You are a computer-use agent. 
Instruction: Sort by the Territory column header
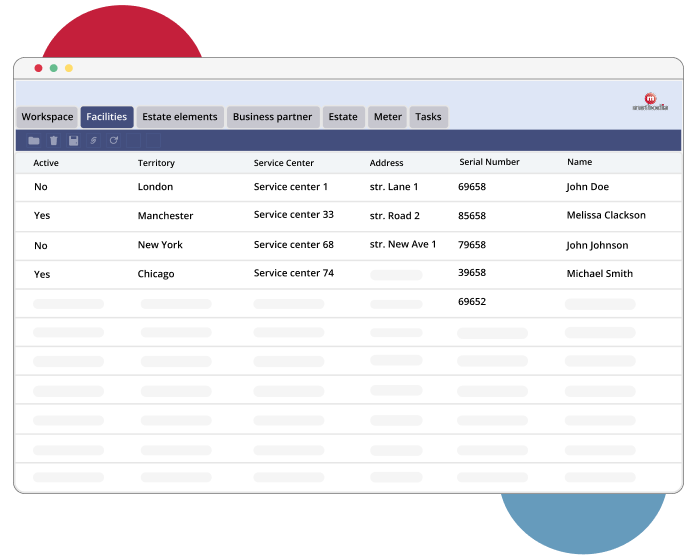pos(156,163)
